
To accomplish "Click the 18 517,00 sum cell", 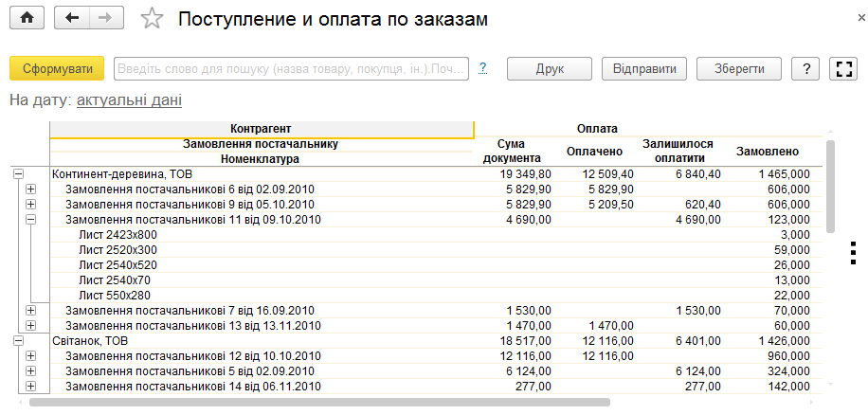I will [524, 340].
